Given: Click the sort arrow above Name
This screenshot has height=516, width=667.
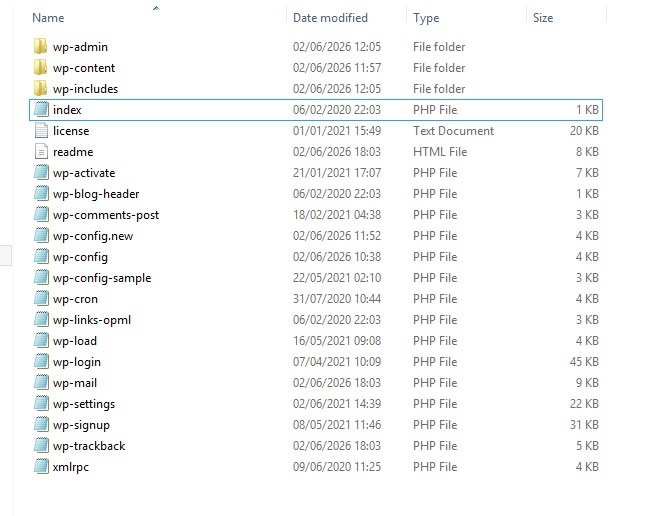Looking at the screenshot, I should click(x=156, y=8).
